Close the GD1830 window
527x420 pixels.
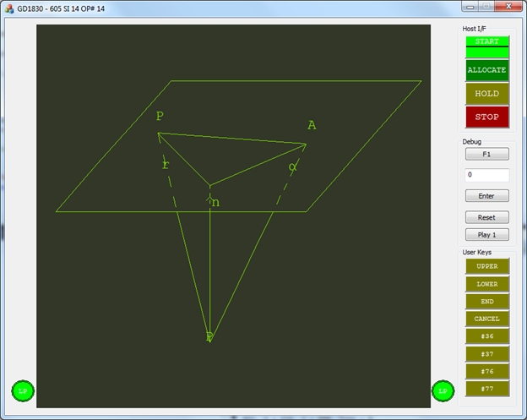508,7
